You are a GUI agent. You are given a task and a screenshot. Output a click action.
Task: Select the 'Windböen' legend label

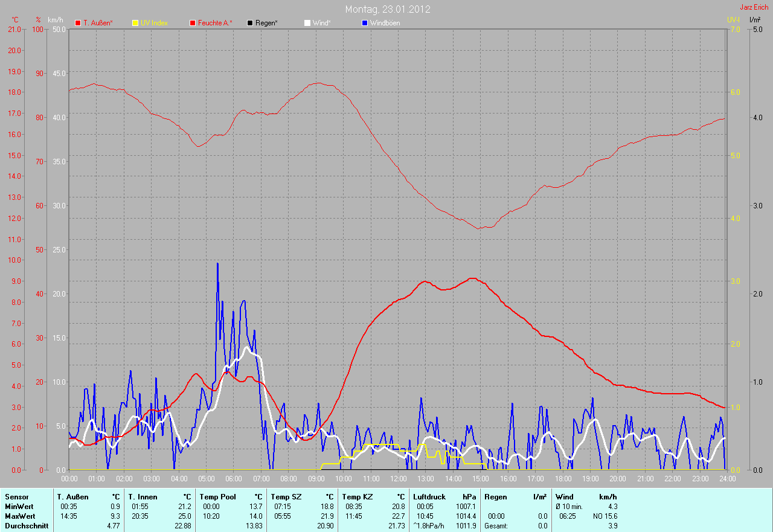pos(385,23)
